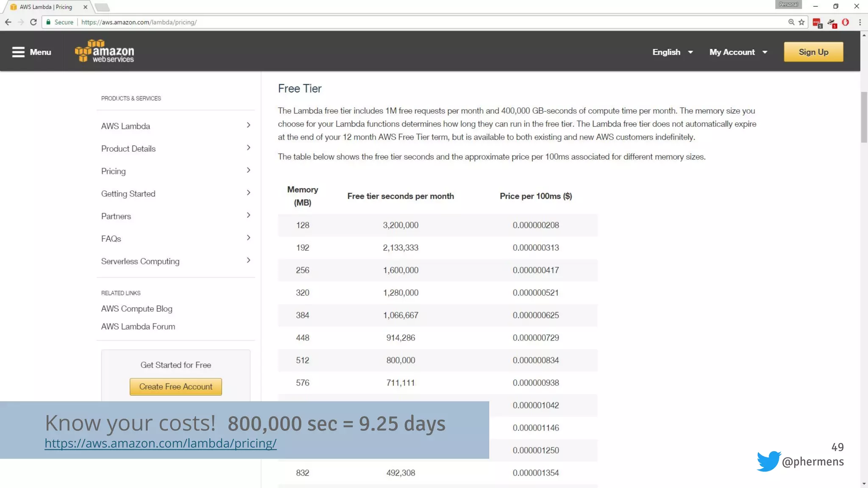Click the Secure padlock icon
This screenshot has width=868, height=488.
pyautogui.click(x=48, y=22)
